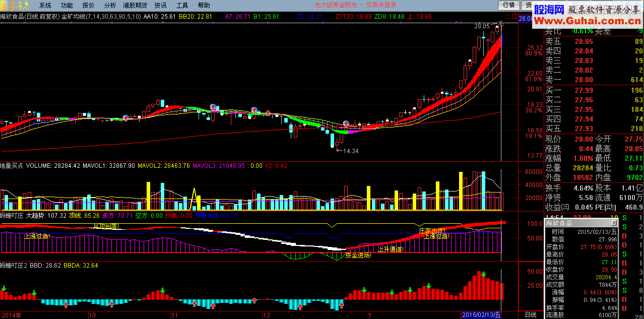Viewport: 644px width, 319px height.
Task: Open the 分析 menu
Action: 110,6
